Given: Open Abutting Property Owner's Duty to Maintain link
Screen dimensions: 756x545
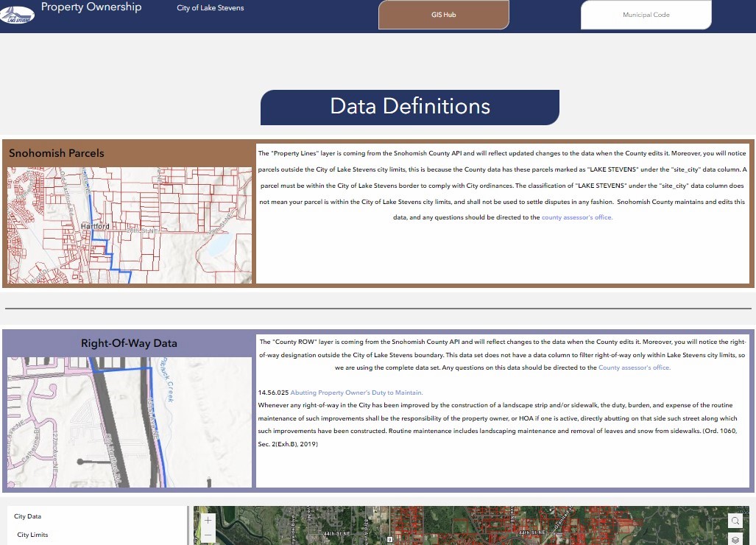Looking at the screenshot, I should pyautogui.click(x=356, y=393).
